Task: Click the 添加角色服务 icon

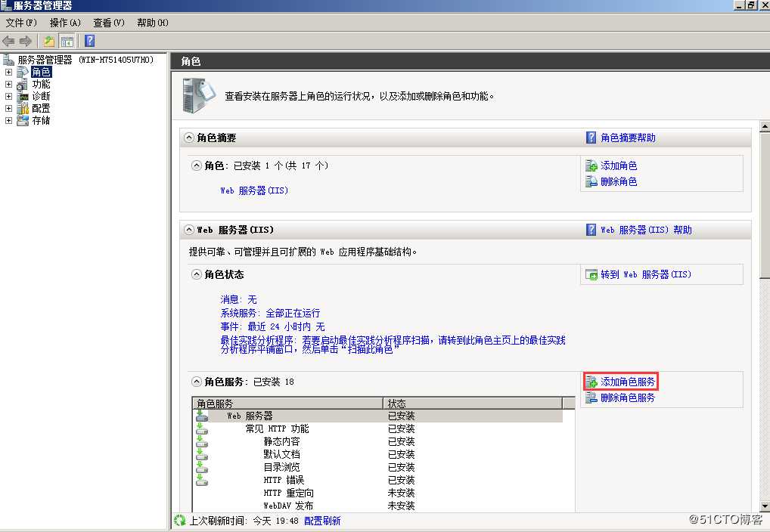Action: tap(591, 382)
